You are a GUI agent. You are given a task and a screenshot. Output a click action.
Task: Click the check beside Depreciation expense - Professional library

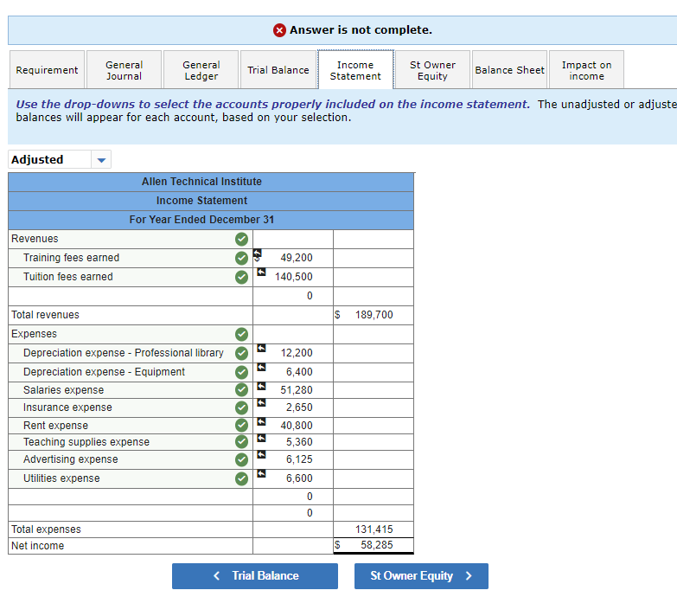tap(241, 353)
